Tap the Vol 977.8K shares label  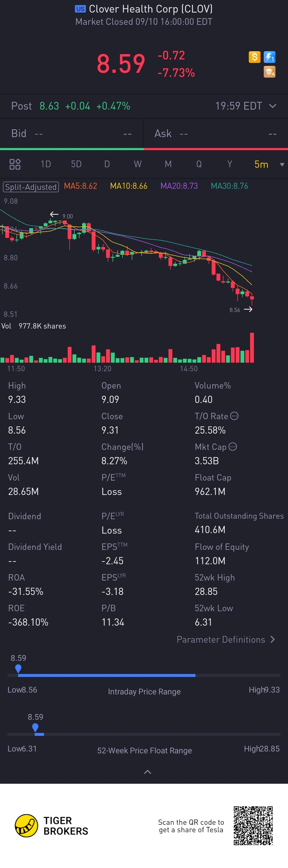click(34, 326)
